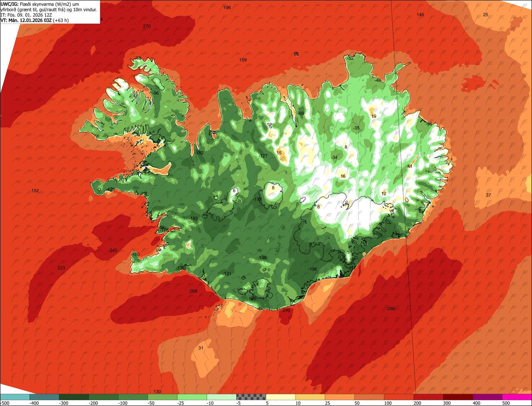The width and height of the screenshot is (532, 406).
Task: Click the map value '-193' in west Iceland
Action: [x=193, y=219]
